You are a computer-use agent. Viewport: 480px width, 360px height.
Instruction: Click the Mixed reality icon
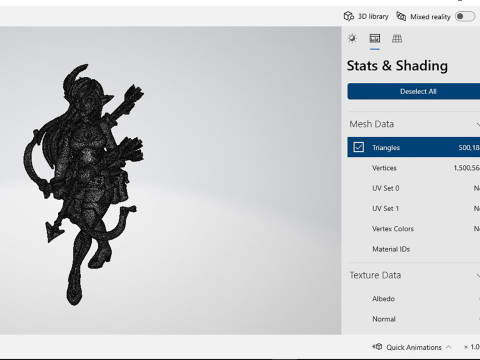pos(401,16)
